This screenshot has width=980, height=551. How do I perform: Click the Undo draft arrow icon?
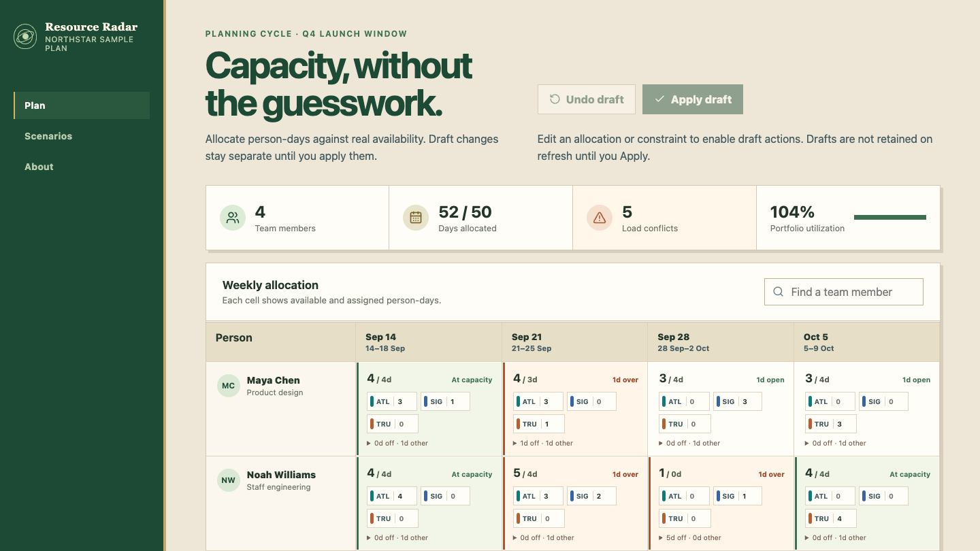[555, 99]
